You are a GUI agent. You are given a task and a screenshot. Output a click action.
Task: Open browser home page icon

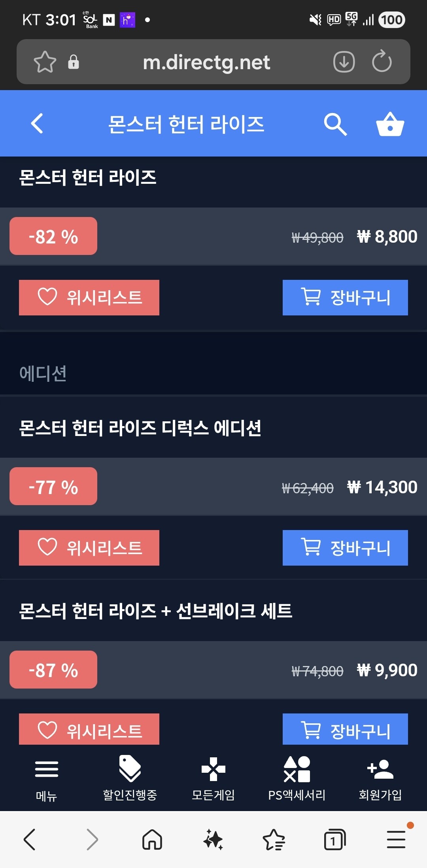[x=152, y=839]
